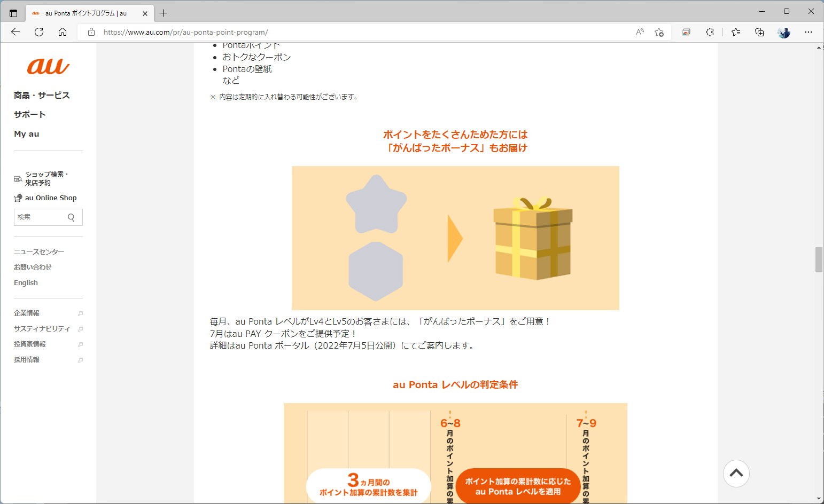Open サポート menu
Screen dimensions: 824x504
(x=30, y=115)
